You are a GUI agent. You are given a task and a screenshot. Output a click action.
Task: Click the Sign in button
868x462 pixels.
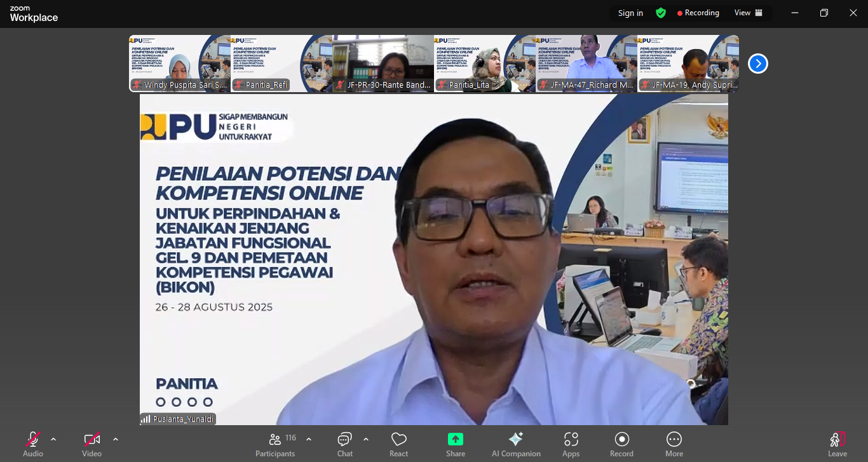(630, 13)
